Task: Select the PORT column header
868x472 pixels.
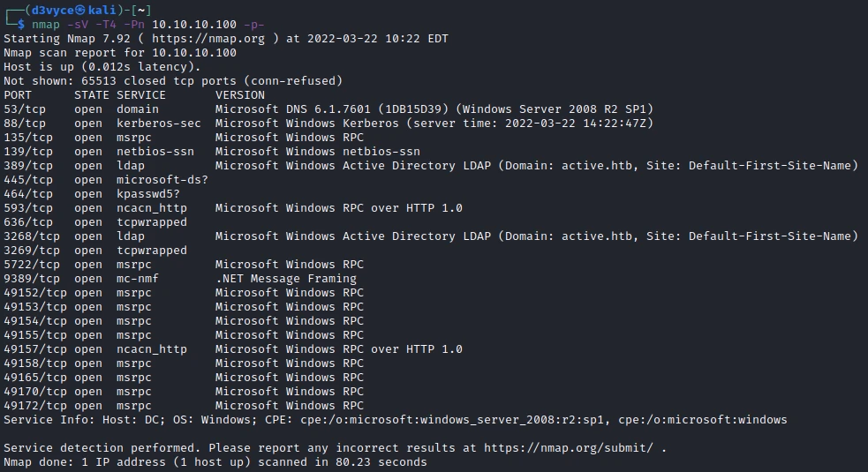Action: click(x=18, y=95)
